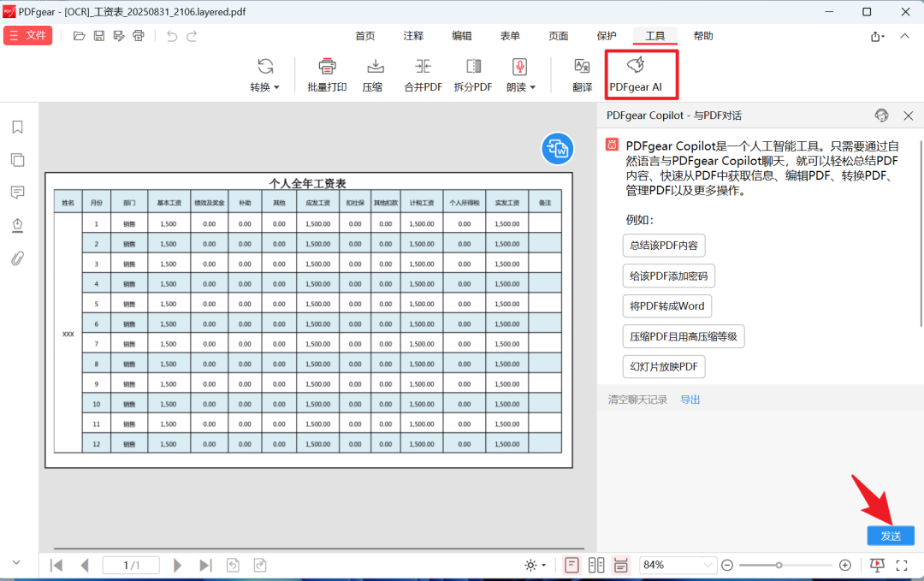Open the PDFgear AI tool
This screenshot has width=924, height=581.
pyautogui.click(x=641, y=75)
